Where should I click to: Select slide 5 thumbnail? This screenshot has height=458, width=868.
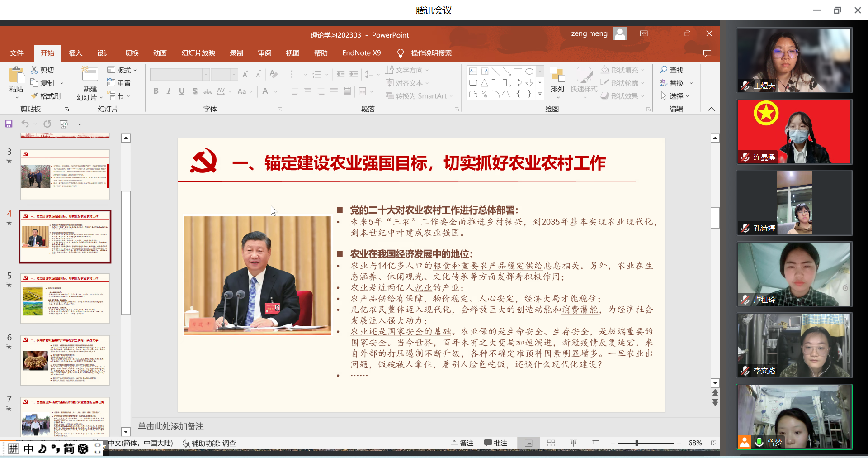65,298
